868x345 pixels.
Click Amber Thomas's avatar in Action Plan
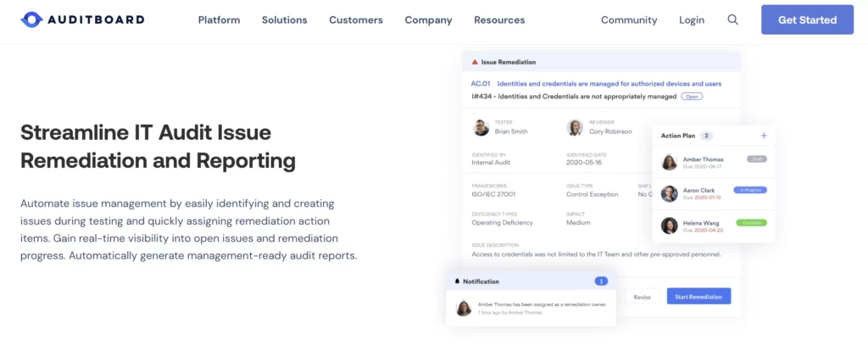tap(670, 162)
